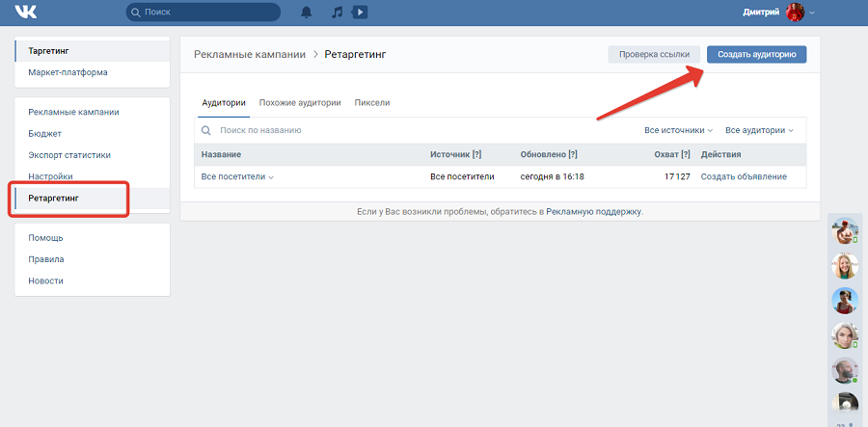This screenshot has height=427, width=868.
Task: Open the Все аудитории filter
Action: [x=760, y=130]
